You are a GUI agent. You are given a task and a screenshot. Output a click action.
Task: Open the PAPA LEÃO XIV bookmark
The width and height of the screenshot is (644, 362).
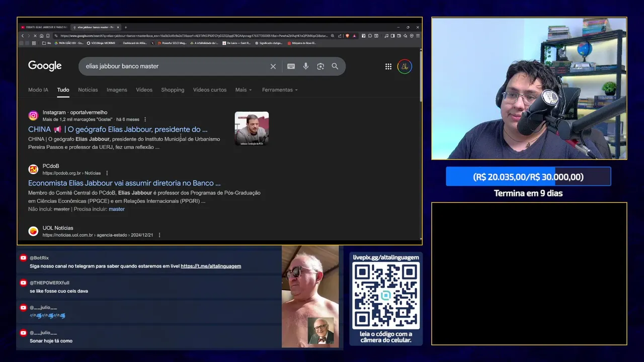tap(69, 43)
